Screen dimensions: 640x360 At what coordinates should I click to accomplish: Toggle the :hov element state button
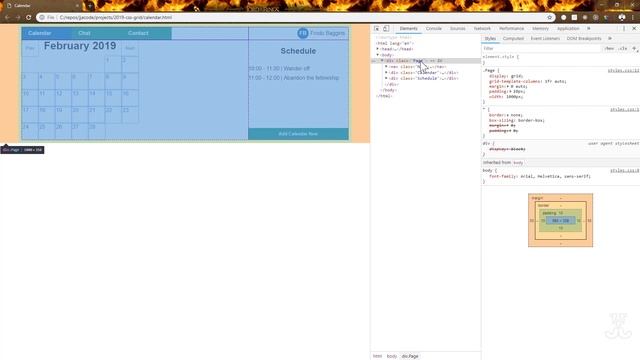pyautogui.click(x=609, y=49)
